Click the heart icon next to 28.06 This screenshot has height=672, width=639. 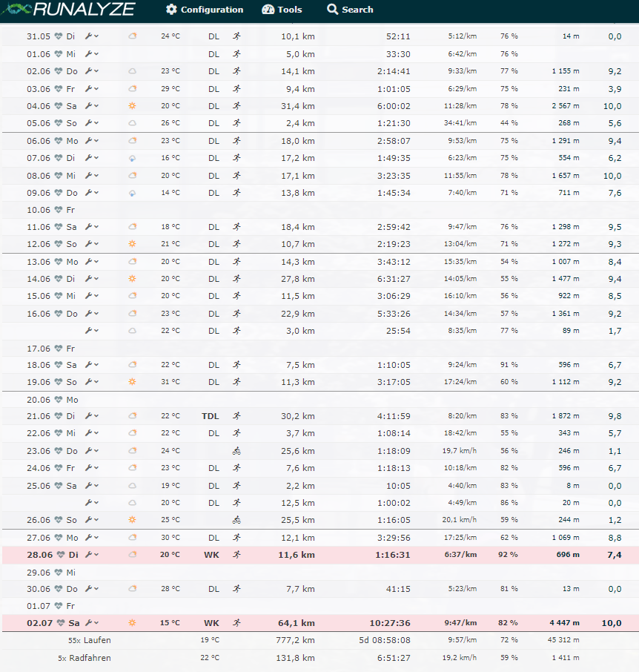59,555
